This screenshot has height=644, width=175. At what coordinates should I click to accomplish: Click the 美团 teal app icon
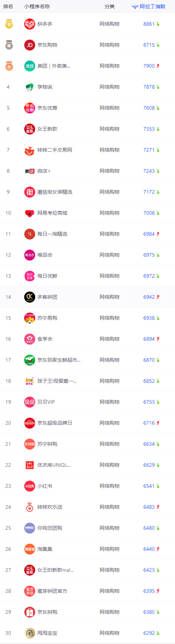pos(30,66)
